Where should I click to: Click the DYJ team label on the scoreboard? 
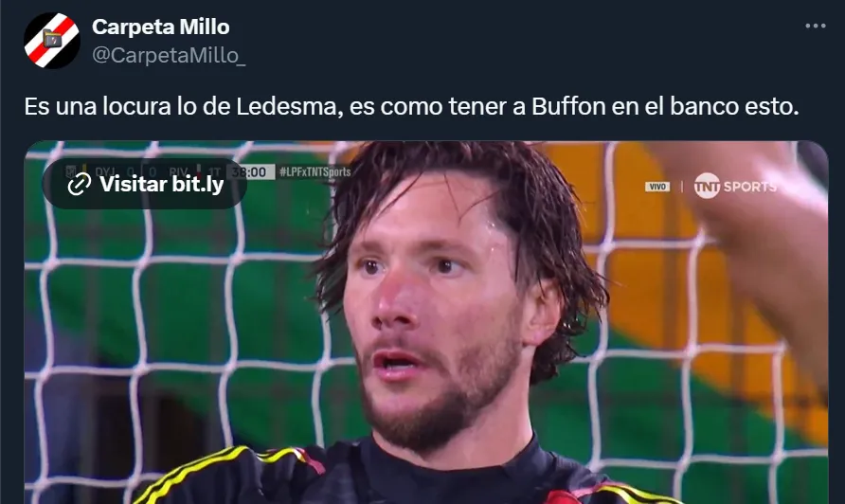click(x=104, y=172)
